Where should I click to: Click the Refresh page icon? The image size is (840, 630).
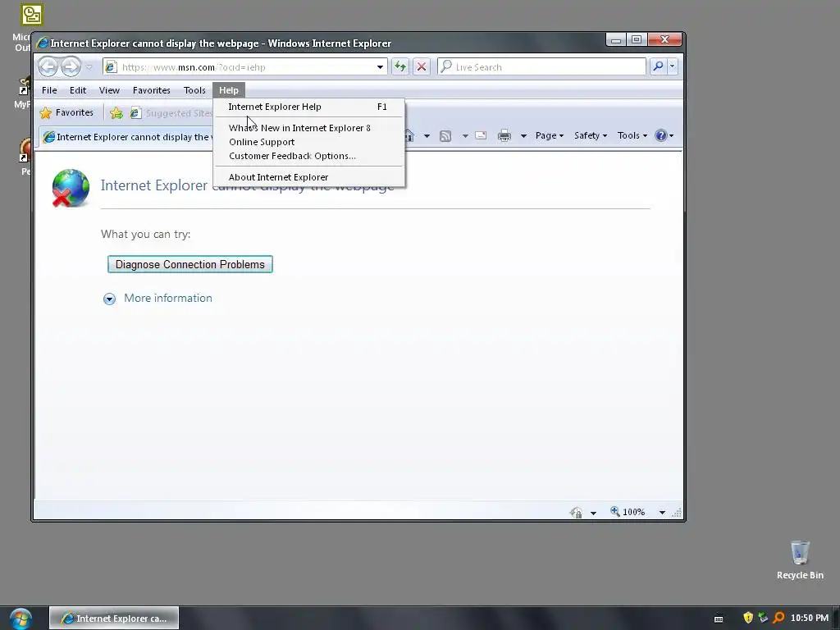click(399, 67)
